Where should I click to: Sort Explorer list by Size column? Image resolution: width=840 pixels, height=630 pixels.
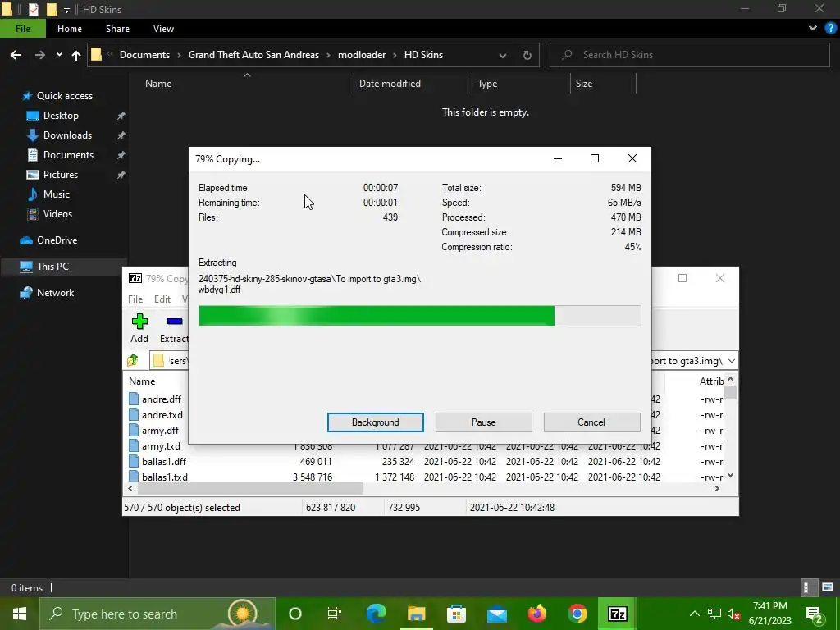584,84
